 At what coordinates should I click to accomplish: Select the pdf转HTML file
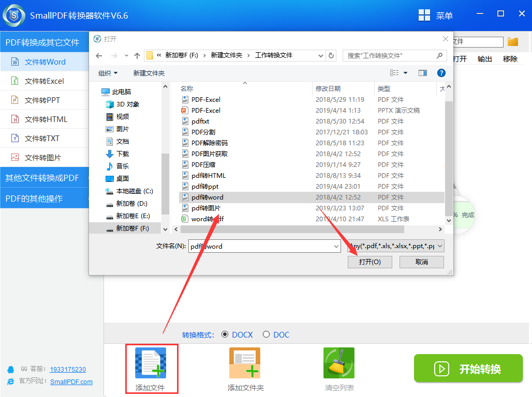coord(209,176)
